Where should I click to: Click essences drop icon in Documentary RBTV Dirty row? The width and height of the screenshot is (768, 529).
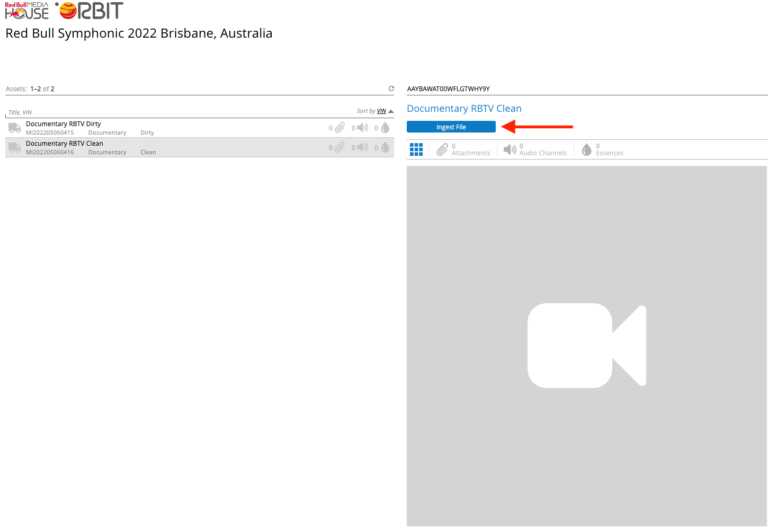(x=385, y=128)
